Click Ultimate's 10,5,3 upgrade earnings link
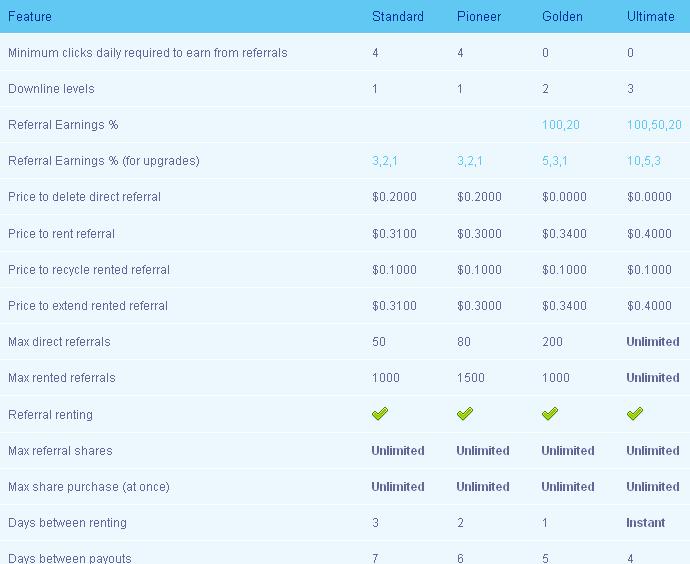The height and width of the screenshot is (564, 690). 644,161
